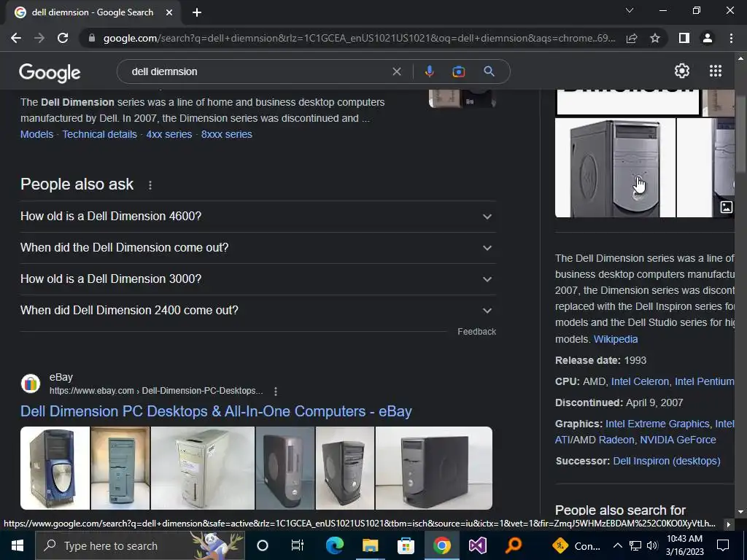This screenshot has height=560, width=747.
Task: Open the 8xxx series link
Action: tap(227, 134)
